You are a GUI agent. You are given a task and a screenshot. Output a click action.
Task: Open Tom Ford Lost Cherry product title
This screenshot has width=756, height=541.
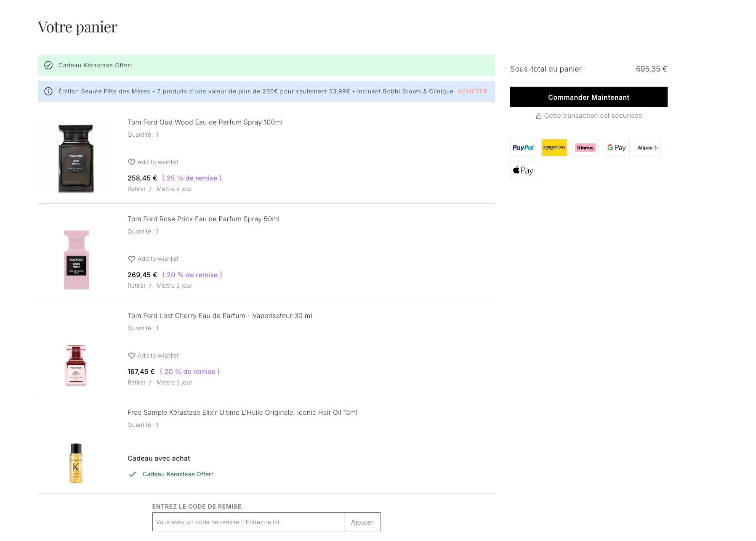[x=220, y=316]
